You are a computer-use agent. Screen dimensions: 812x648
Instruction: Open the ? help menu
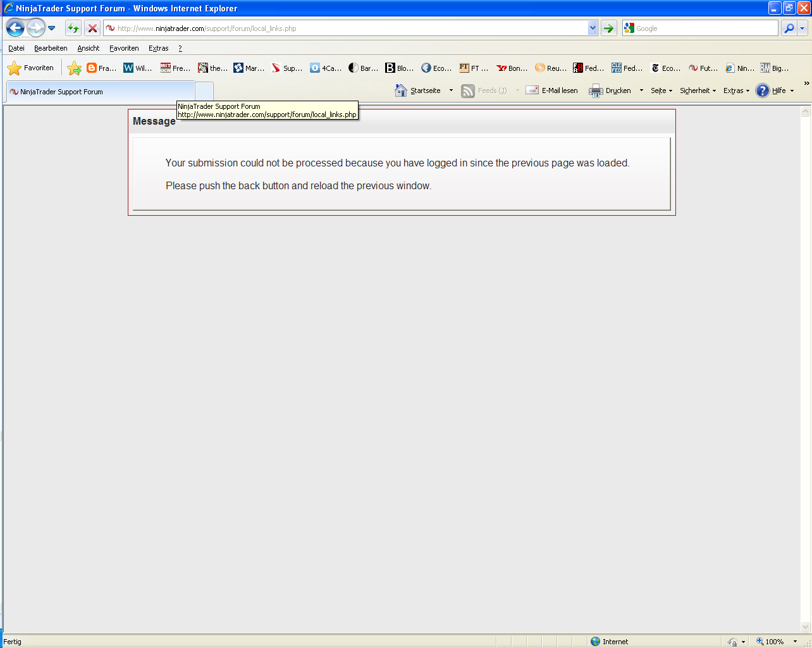pyautogui.click(x=180, y=48)
